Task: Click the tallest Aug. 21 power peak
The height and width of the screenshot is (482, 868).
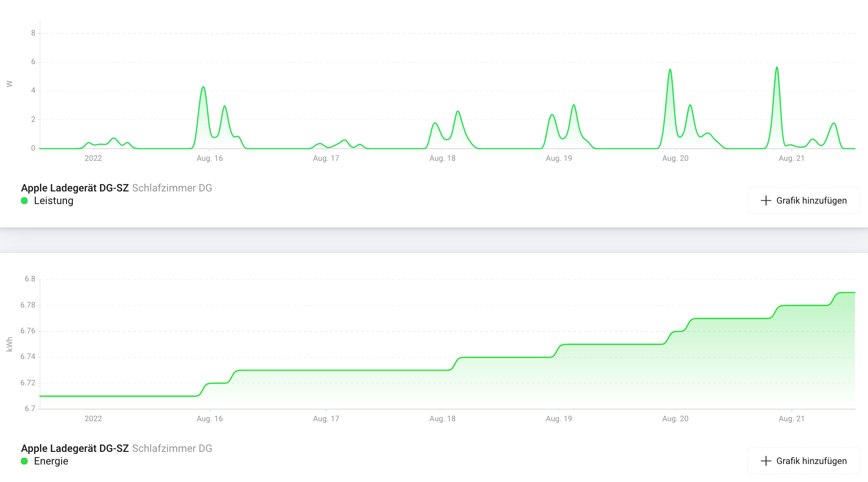Action: [x=777, y=68]
